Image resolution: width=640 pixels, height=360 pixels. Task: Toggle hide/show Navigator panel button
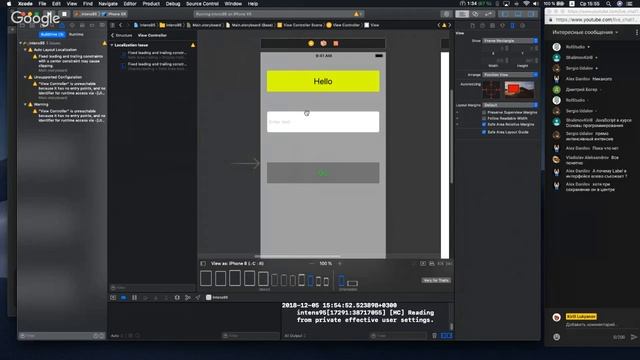click(x=505, y=14)
